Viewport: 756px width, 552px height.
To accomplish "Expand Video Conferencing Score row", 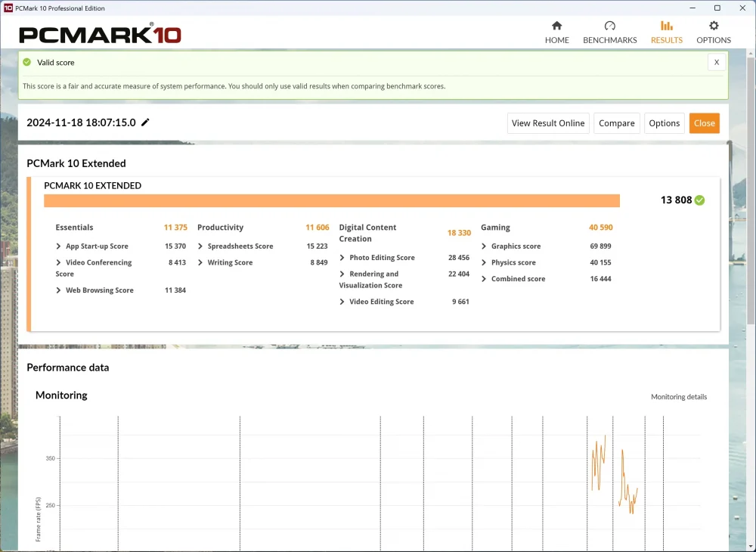I will [x=58, y=262].
